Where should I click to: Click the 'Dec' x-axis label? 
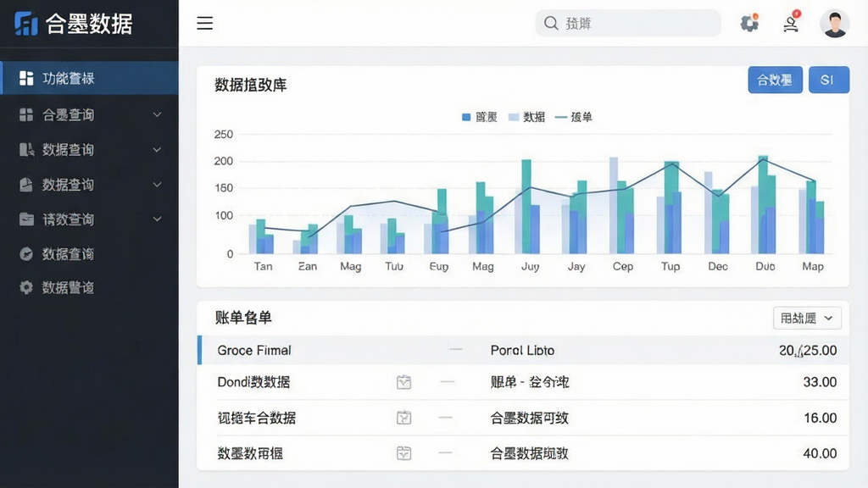point(718,266)
